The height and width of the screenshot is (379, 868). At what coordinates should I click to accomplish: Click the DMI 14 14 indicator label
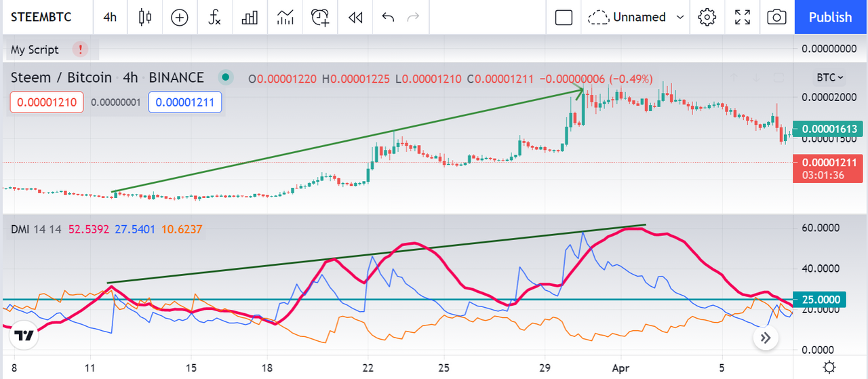pyautogui.click(x=36, y=229)
